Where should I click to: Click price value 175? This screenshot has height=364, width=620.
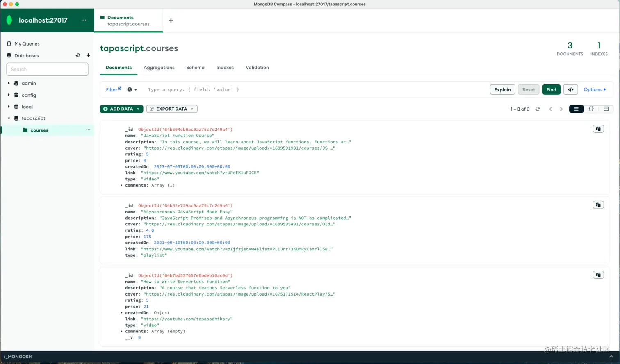[x=147, y=237]
